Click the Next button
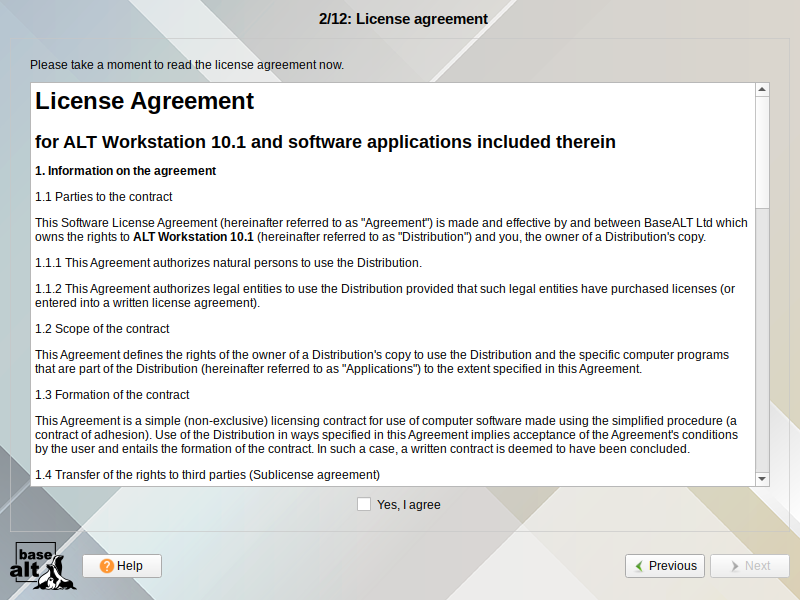Image resolution: width=800 pixels, height=600 pixels. 749,566
